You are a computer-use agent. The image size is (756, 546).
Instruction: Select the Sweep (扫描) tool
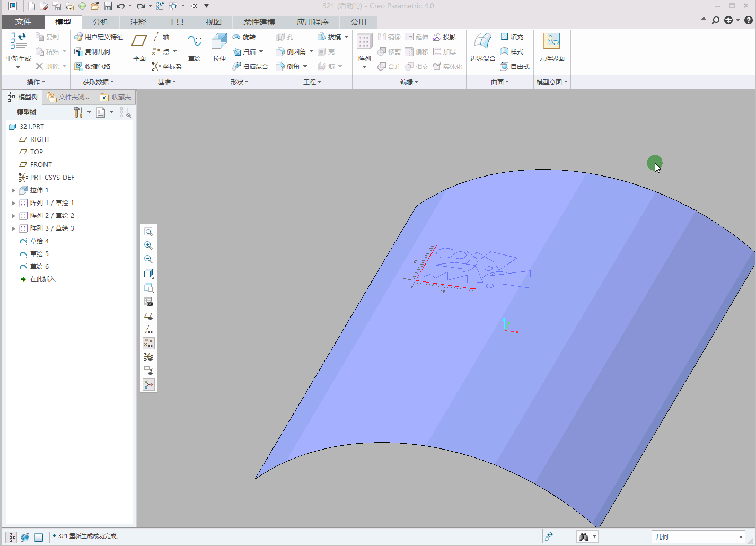[244, 51]
